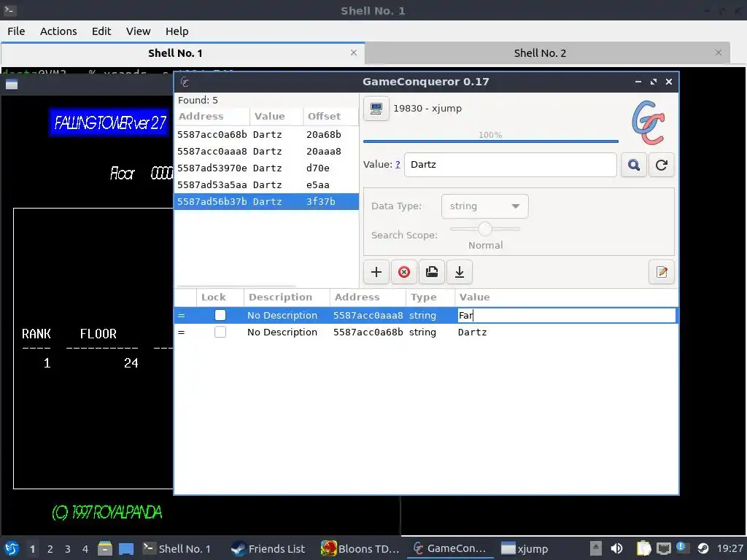Click the Address column header in results

click(x=212, y=116)
